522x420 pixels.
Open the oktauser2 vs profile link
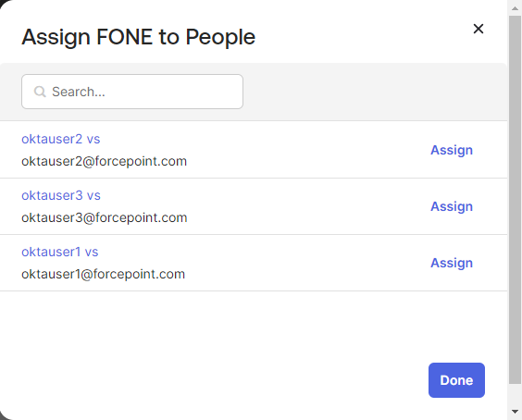(60, 139)
